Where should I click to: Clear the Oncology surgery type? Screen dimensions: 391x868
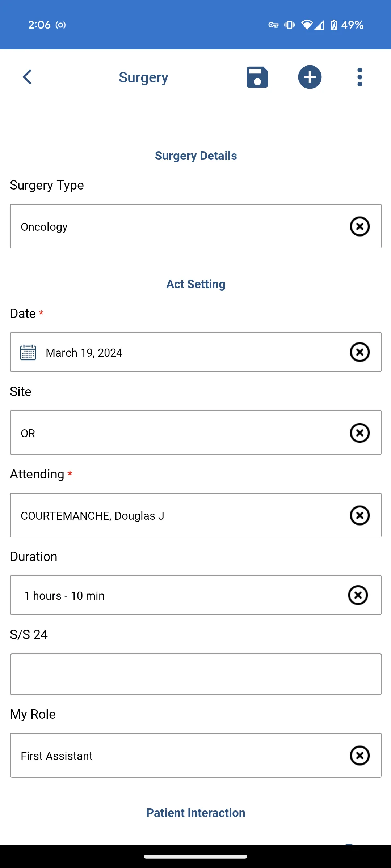click(360, 226)
